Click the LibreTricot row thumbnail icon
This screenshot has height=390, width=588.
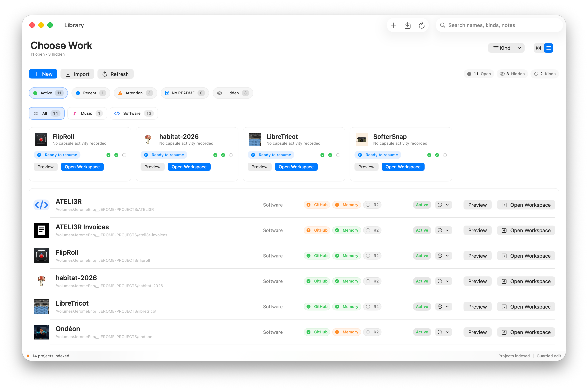click(x=41, y=307)
